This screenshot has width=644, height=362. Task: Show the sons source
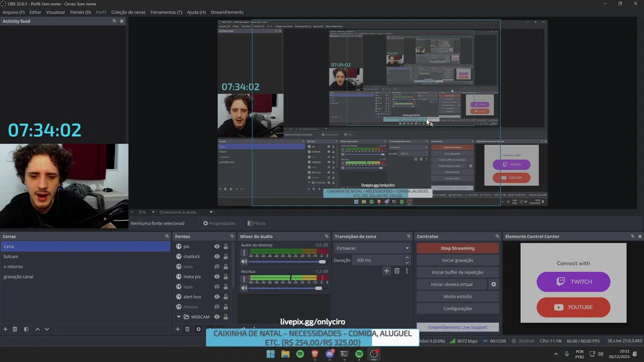click(x=217, y=266)
